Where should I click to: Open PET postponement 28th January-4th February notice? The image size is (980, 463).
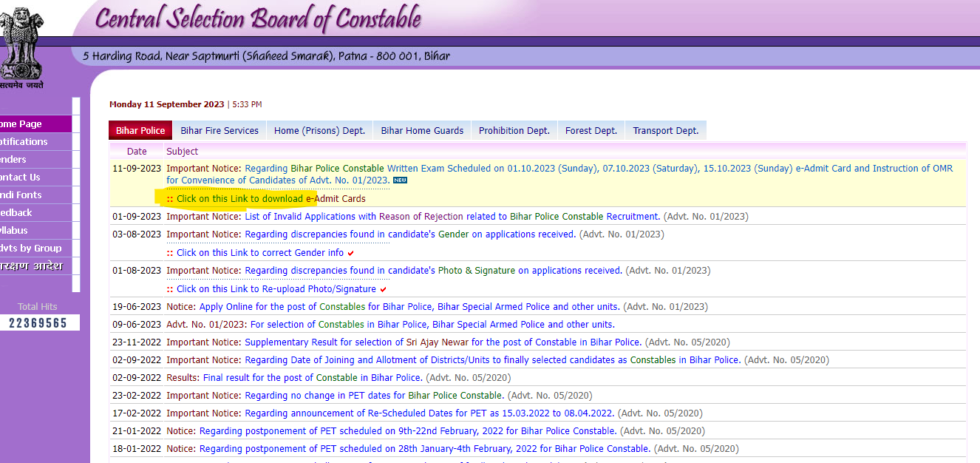(x=425, y=449)
